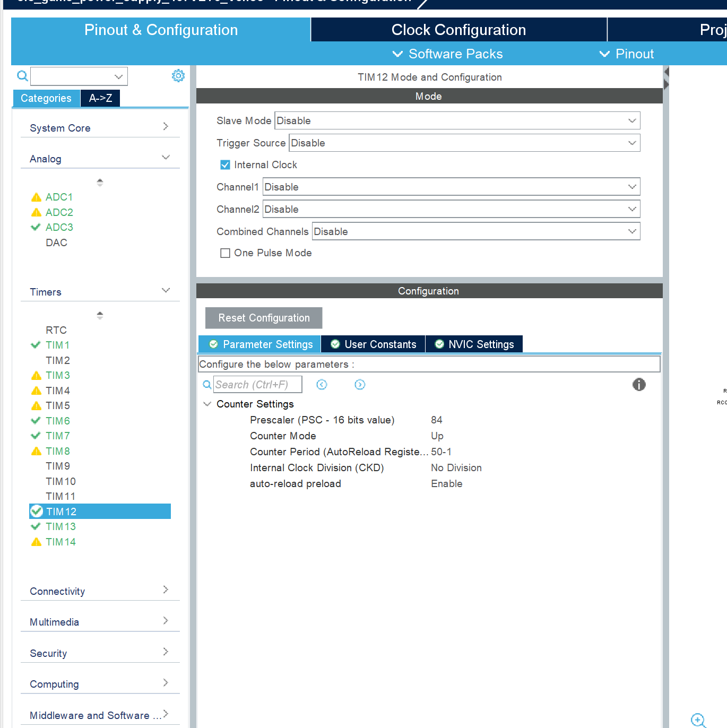Click the TIM7 green check icon
This screenshot has height=728, width=727.
pos(36,436)
